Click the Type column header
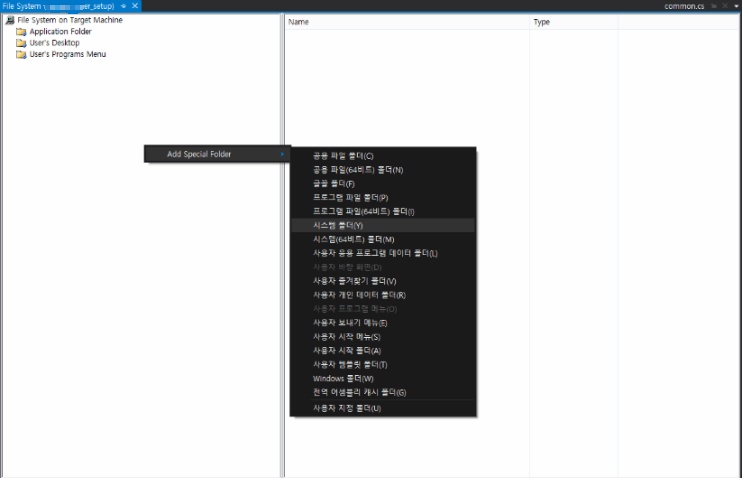 pyautogui.click(x=574, y=22)
